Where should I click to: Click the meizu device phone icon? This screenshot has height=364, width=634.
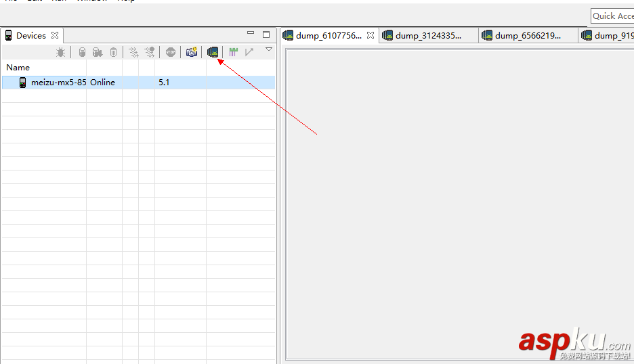point(22,83)
